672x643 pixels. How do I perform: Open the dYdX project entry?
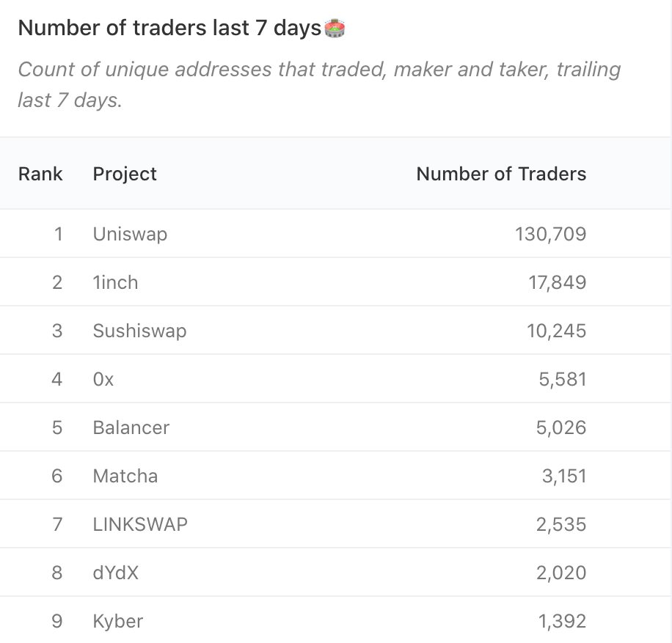tap(116, 573)
